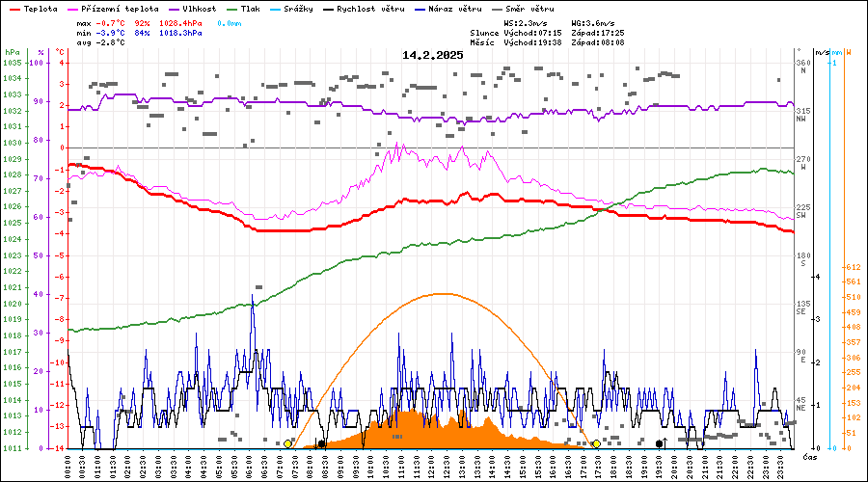
Task: Click the black moonset marker near 08:00
Action: click(x=321, y=443)
